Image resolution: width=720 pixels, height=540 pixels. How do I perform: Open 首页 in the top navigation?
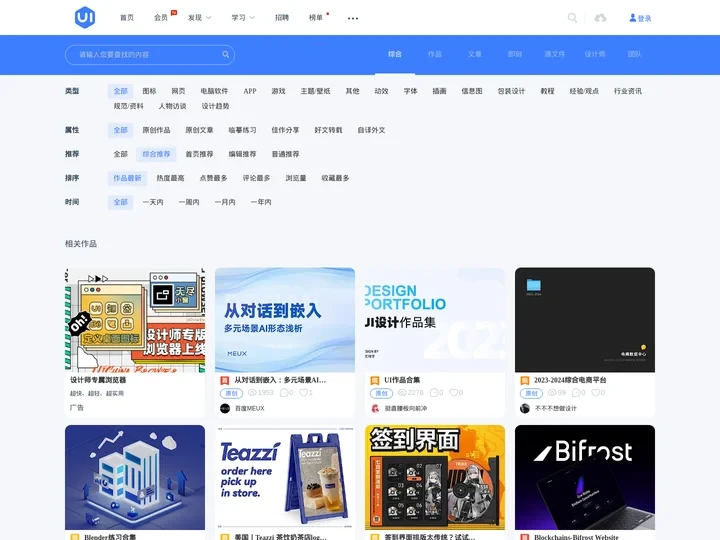tap(127, 17)
